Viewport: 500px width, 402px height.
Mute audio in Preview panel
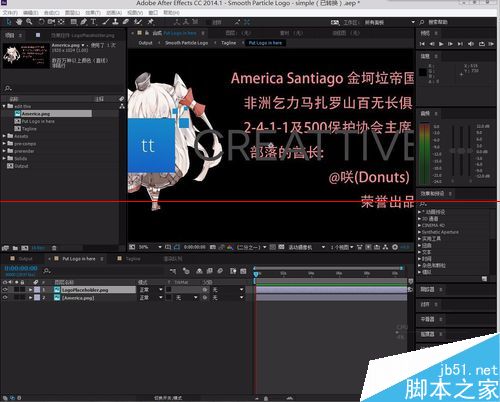471,44
